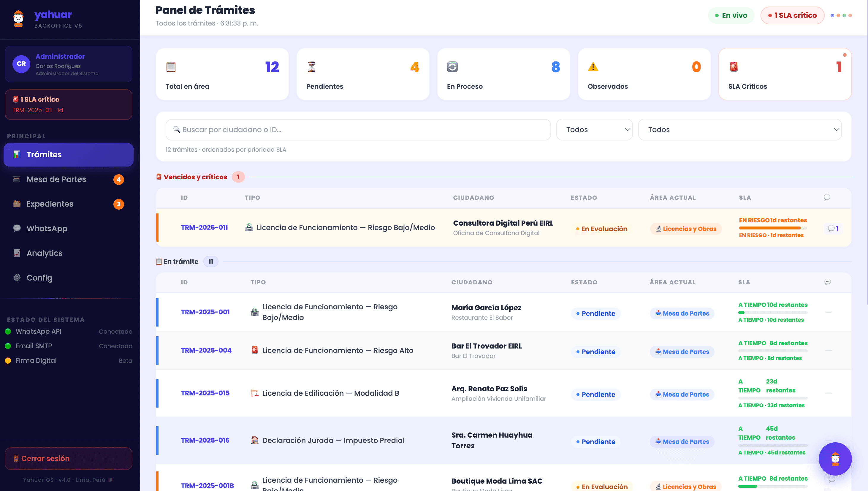This screenshot has width=868, height=491.
Task: Open the floating assistant mascot button
Action: click(x=835, y=459)
